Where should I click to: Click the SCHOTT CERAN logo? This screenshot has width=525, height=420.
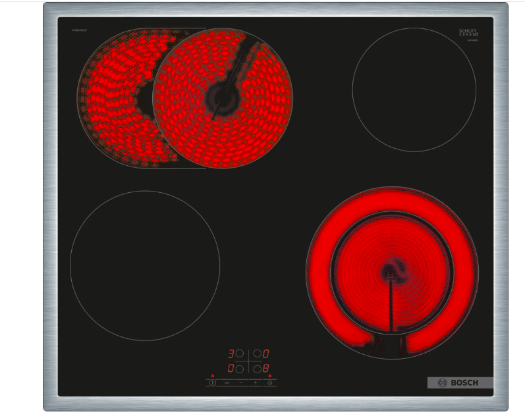point(468,33)
